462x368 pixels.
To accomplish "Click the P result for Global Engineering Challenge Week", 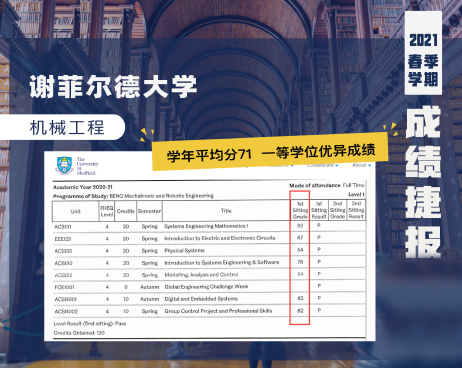I will [319, 286].
